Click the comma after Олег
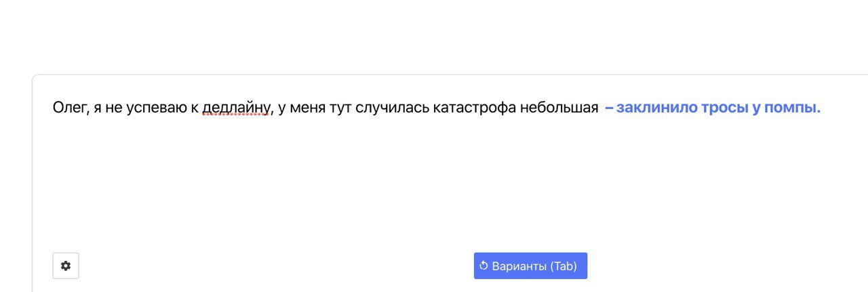The width and height of the screenshot is (868, 292). (x=86, y=113)
